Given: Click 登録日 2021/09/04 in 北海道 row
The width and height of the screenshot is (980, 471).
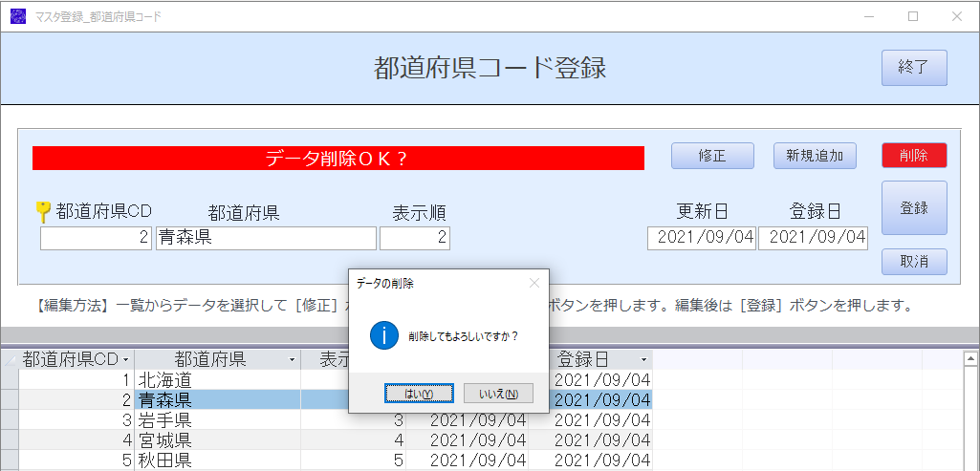Looking at the screenshot, I should point(602,380).
